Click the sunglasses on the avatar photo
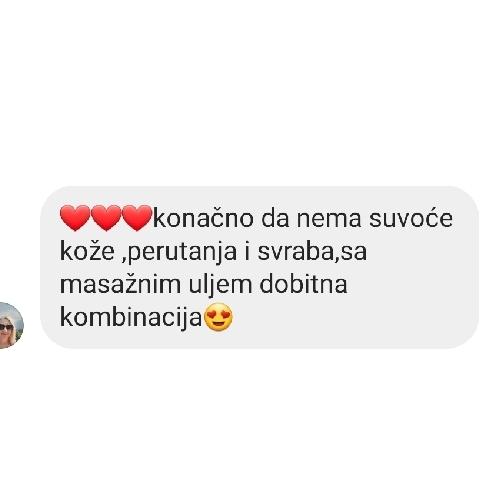Screen dimensions: 500x500 pyautogui.click(x=6, y=327)
